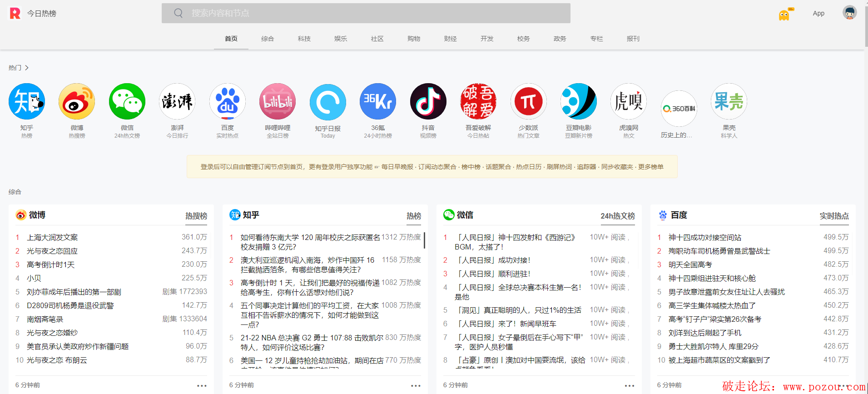This screenshot has width=868, height=394.
Task: Open 微博 topic 高考倒计时1天
Action: (50, 264)
